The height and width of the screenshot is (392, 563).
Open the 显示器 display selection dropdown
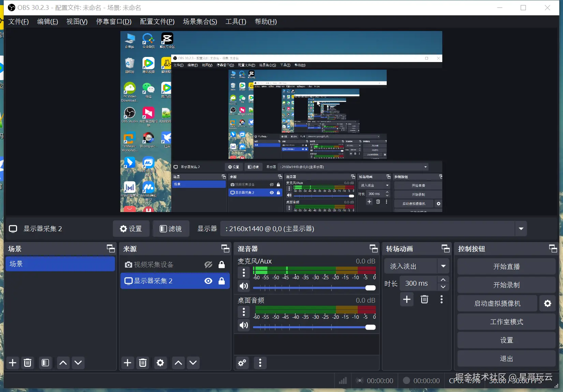pos(373,229)
